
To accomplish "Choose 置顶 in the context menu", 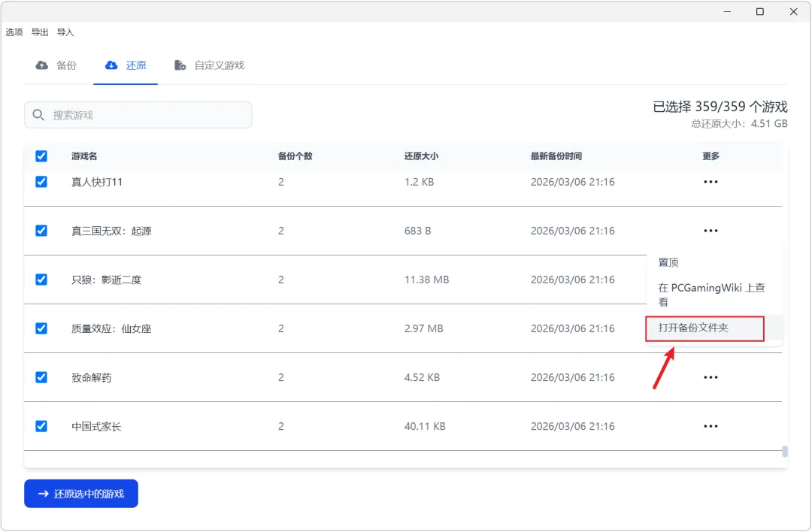I will pos(669,262).
